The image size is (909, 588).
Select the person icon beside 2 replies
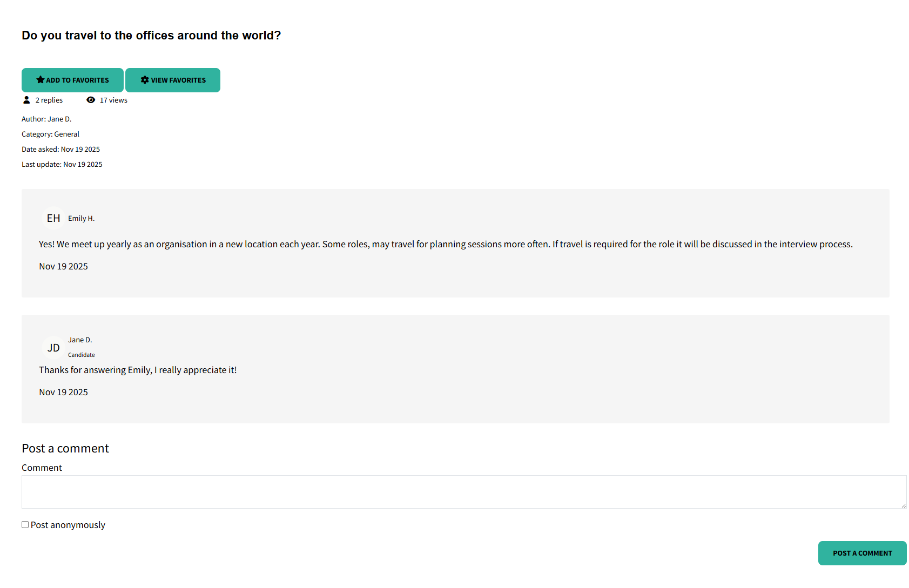[26, 99]
